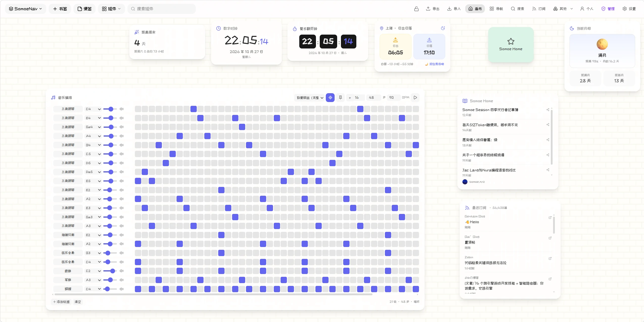
Task: Mute the 底鼓 C2 track speaker
Action: click(x=121, y=271)
